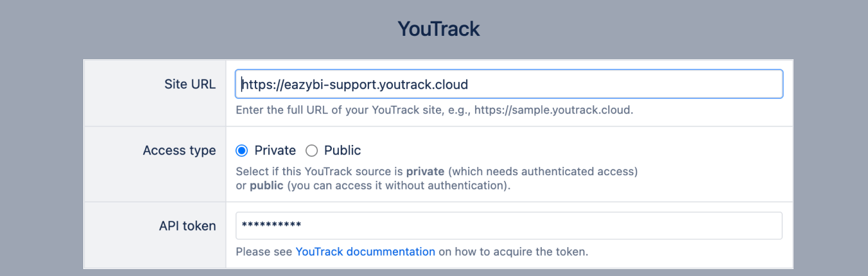The width and height of the screenshot is (868, 276).
Task: Click the sample.youtrack.cloud example URL text
Action: point(553,110)
